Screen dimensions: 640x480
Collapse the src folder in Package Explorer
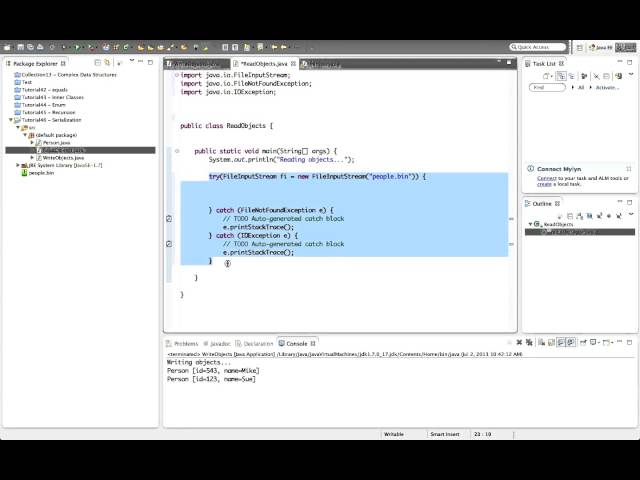[x=18, y=127]
